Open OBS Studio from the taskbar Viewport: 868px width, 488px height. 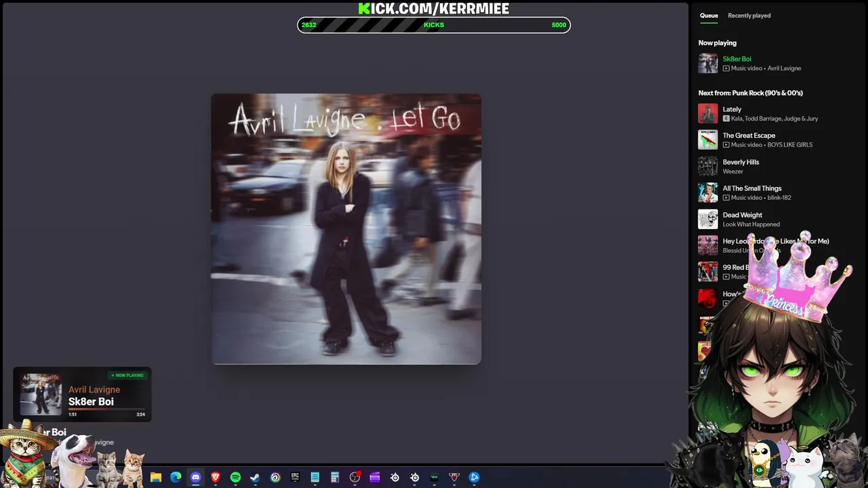coord(355,477)
